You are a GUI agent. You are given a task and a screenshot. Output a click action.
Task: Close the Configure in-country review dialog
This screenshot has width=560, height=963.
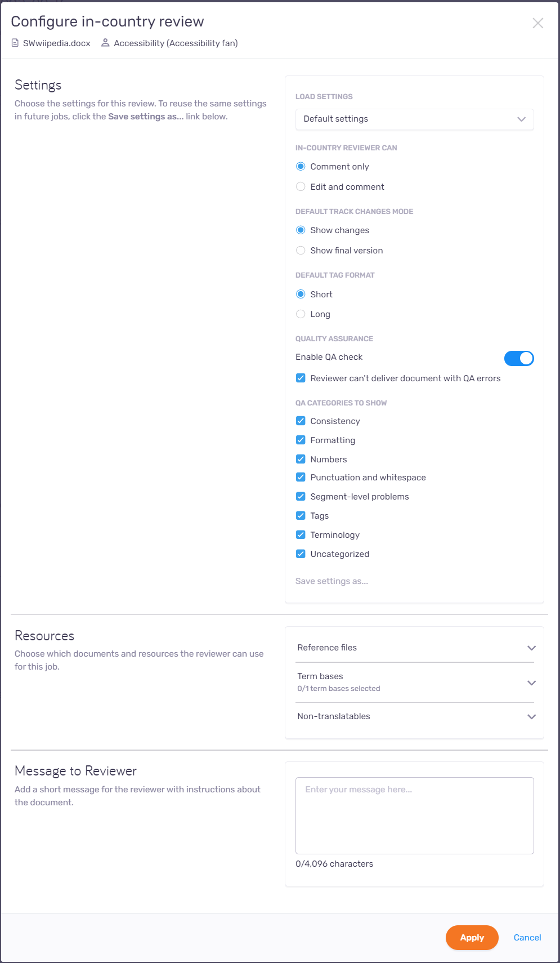[x=538, y=23]
